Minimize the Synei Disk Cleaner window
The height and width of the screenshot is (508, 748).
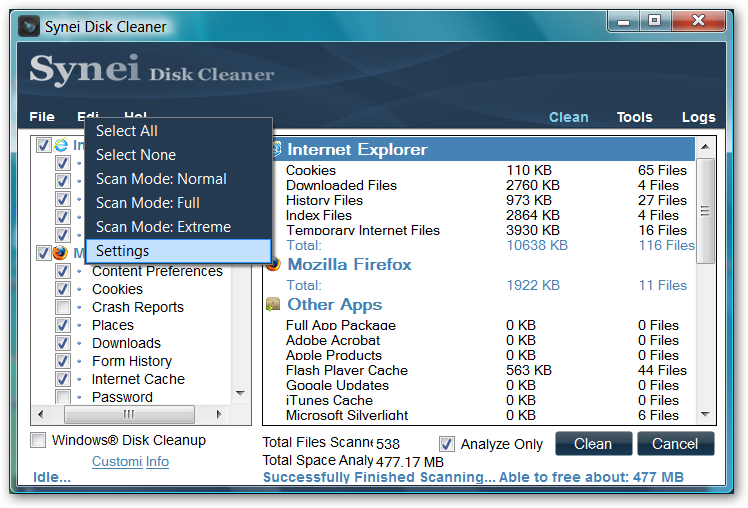click(x=623, y=21)
